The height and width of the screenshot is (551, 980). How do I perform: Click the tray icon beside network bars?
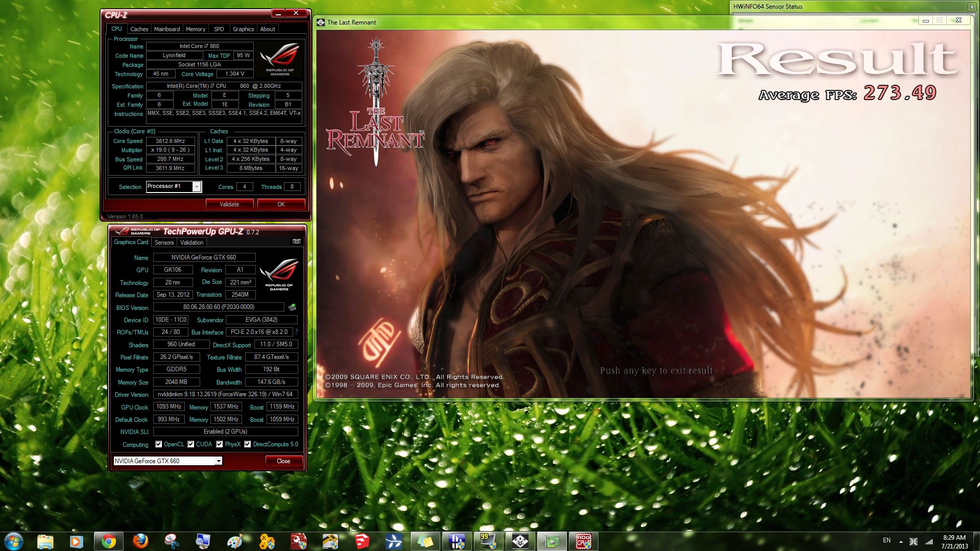click(x=914, y=541)
